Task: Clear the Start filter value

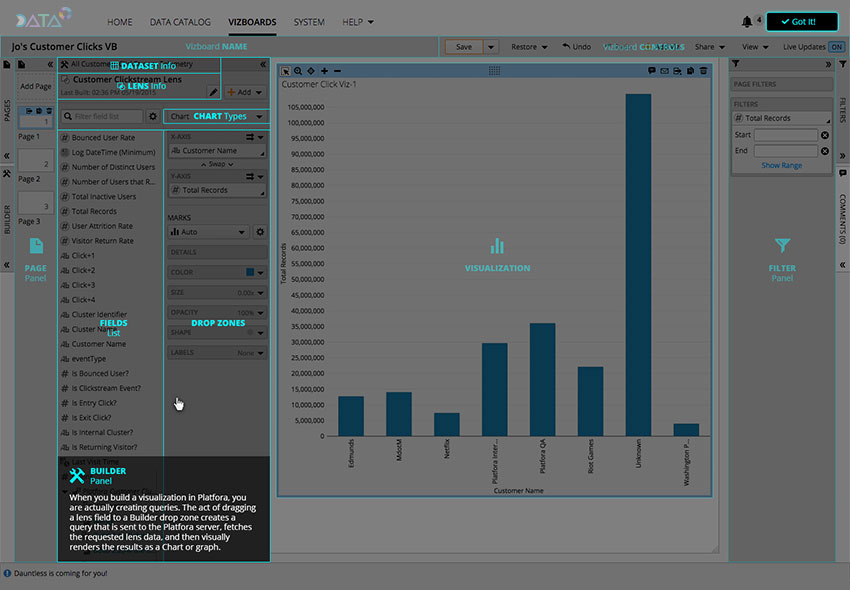Action: 825,135
